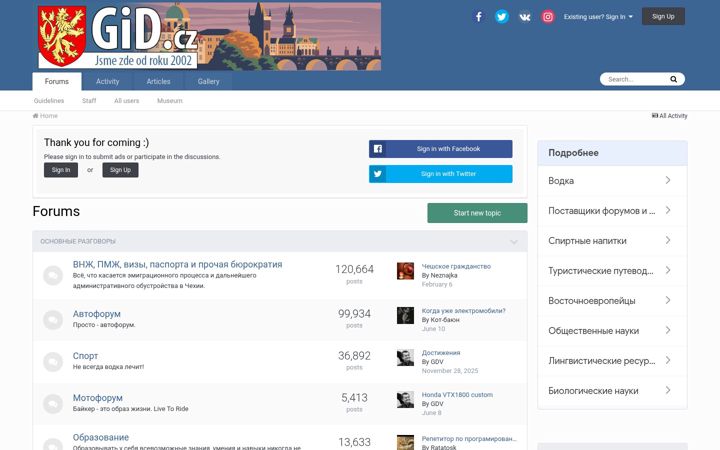Open user profile Neznajka
Image resolution: width=720 pixels, height=450 pixels.
[444, 276]
